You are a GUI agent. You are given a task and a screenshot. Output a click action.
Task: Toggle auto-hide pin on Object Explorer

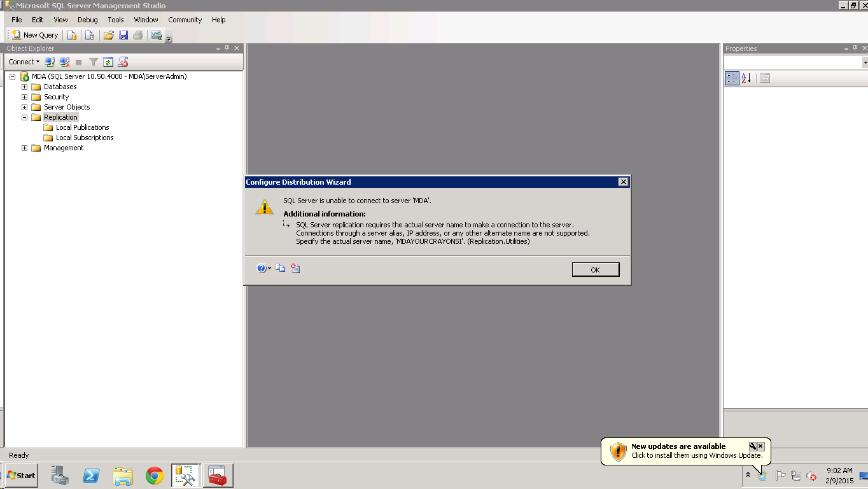[x=227, y=48]
